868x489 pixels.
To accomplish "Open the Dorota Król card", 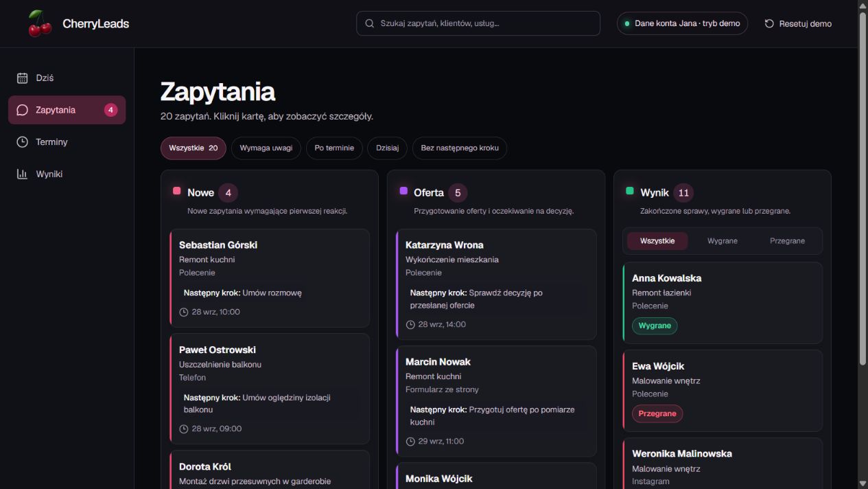I will 270,470.
